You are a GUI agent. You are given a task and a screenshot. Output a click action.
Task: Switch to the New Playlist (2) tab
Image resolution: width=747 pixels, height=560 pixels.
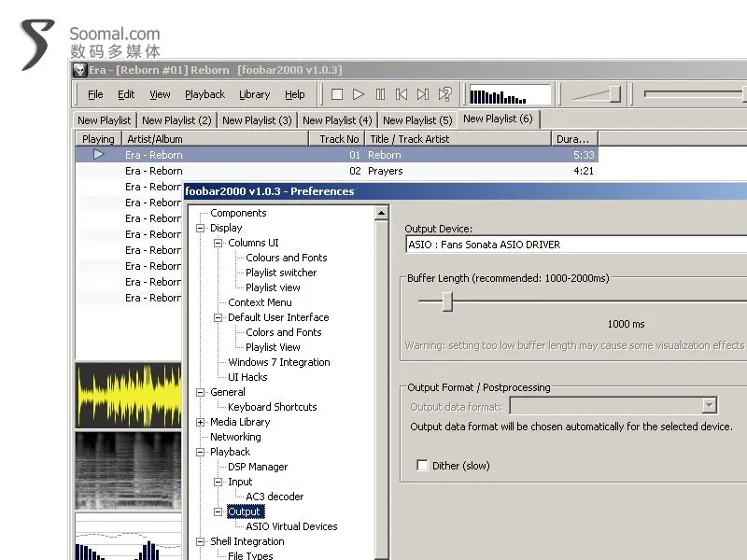click(176, 120)
